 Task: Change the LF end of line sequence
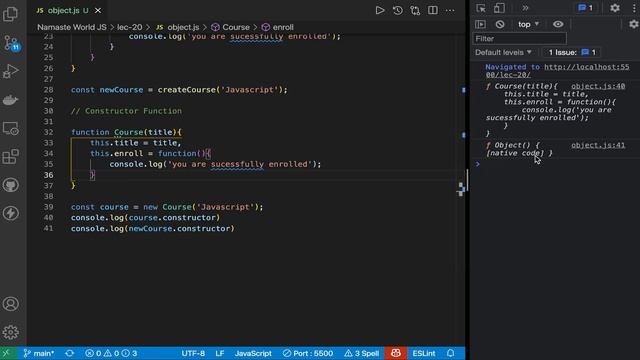coord(220,353)
